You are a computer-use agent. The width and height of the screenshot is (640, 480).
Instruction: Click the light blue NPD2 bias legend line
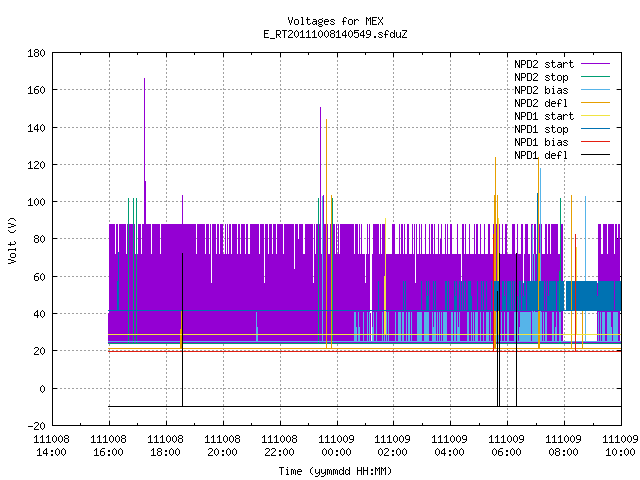[596, 90]
